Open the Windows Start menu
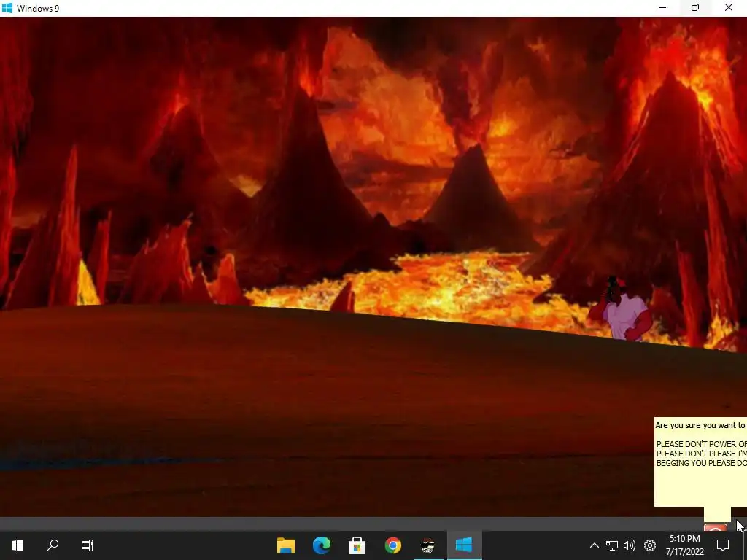 (x=18, y=545)
